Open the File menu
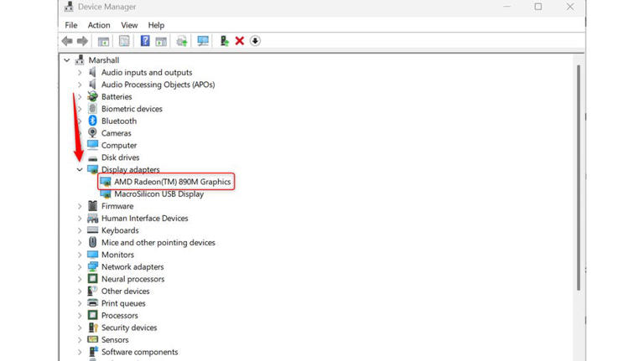Screen dimensions: 644x361 [71, 25]
